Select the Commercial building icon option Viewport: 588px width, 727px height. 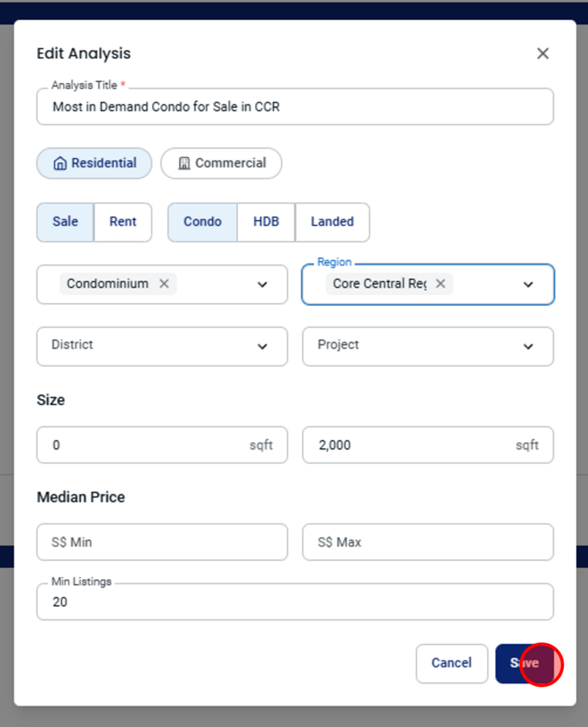(x=221, y=163)
